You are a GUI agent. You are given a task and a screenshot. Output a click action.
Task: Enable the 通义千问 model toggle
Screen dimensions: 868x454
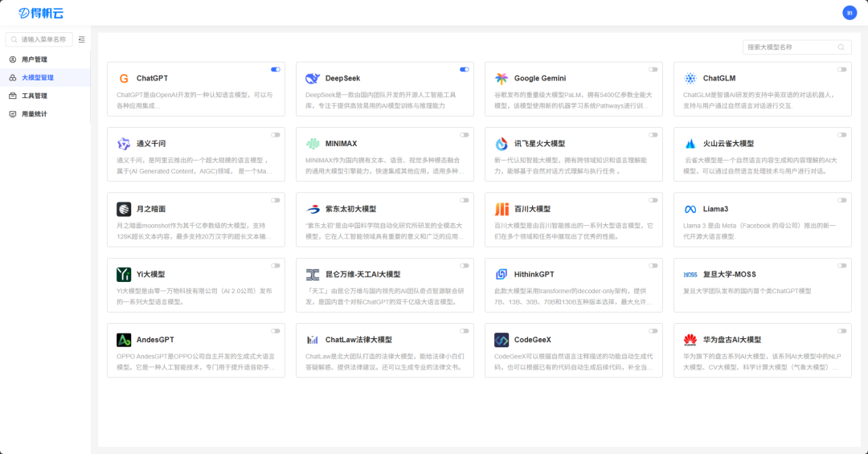coord(276,135)
